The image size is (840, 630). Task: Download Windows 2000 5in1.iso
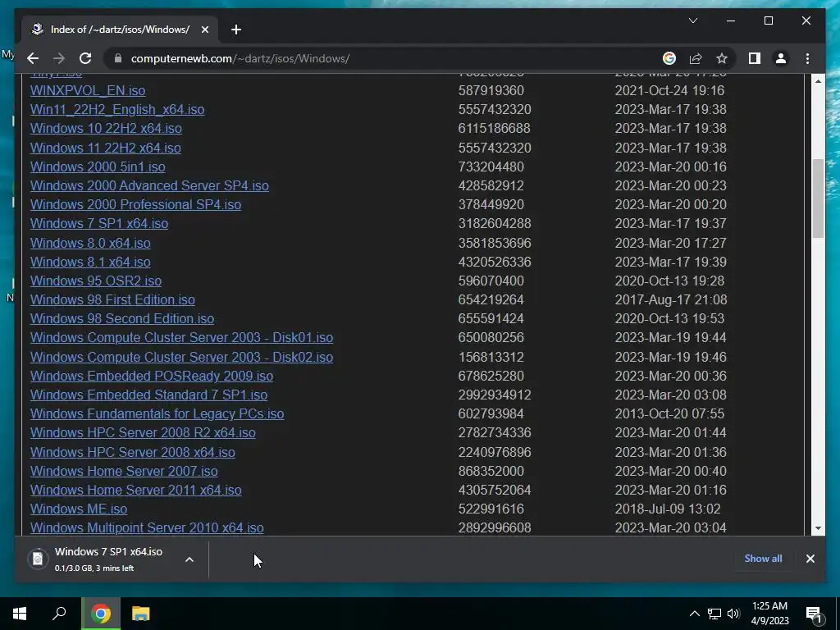pyautogui.click(x=98, y=167)
